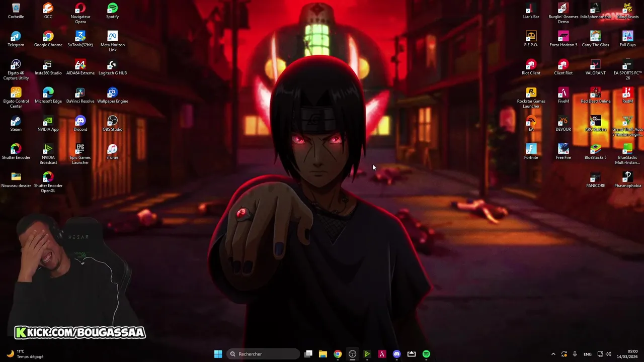Image resolution: width=644 pixels, height=362 pixels.
Task: Select the Rockstar Games Launcher icon
Action: (x=531, y=98)
